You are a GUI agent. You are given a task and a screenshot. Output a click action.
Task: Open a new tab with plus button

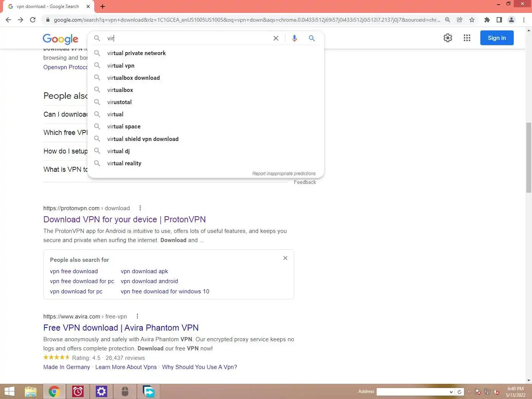coord(103,6)
